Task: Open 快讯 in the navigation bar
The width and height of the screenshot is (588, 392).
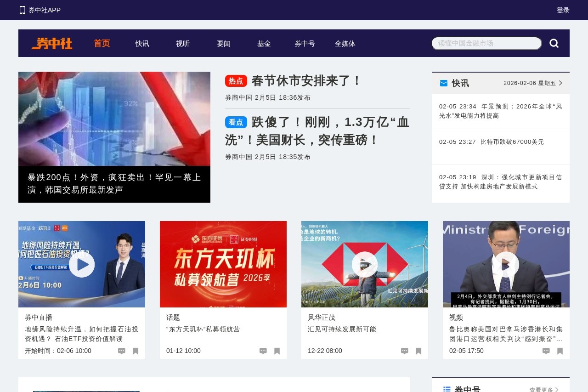Action: [x=142, y=44]
